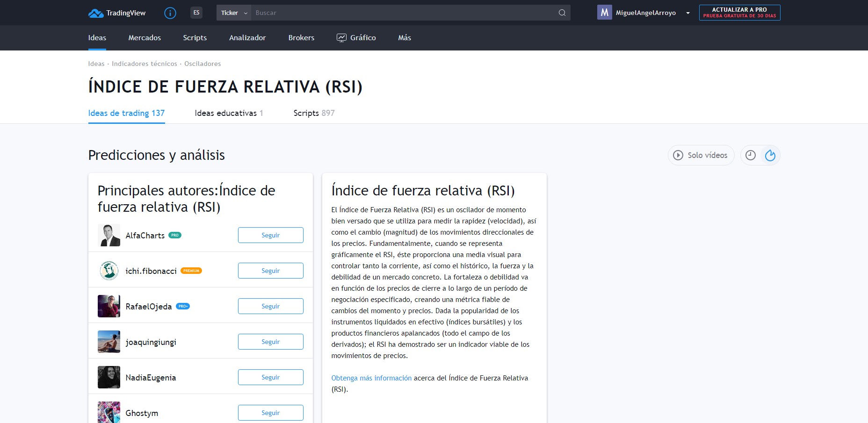This screenshot has height=423, width=868.
Task: Open Analizador menu
Action: click(247, 38)
